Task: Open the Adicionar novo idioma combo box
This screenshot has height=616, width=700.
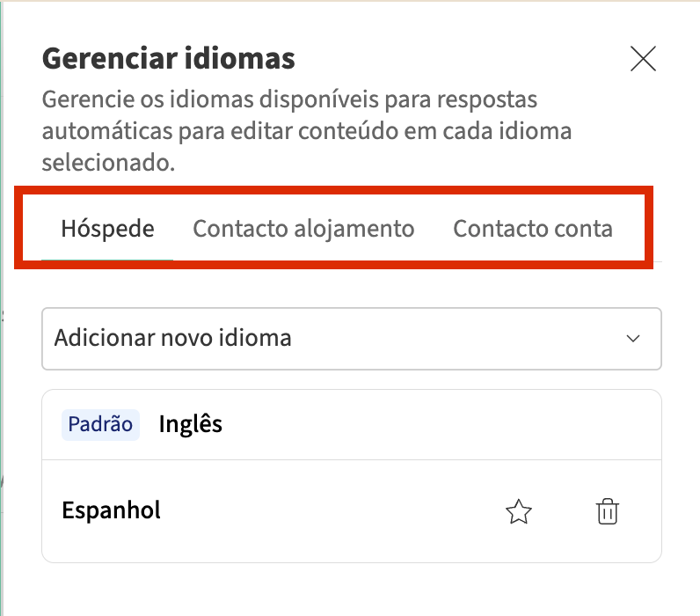Action: (351, 338)
